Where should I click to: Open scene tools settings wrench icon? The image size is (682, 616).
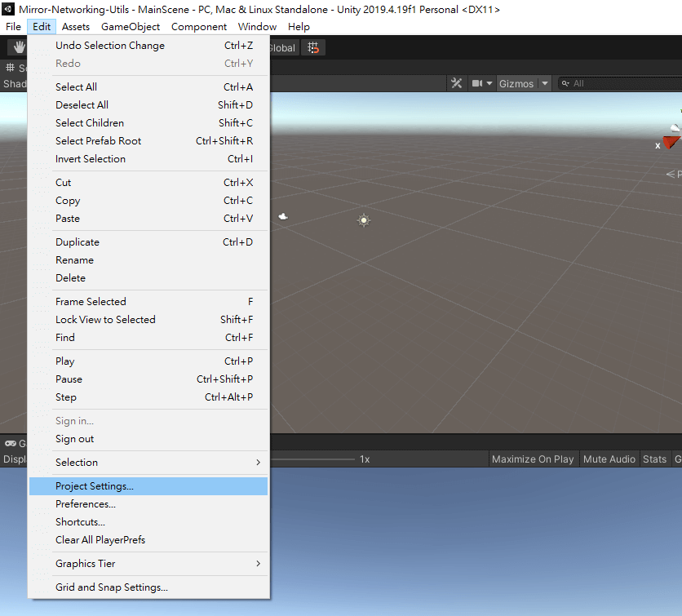coord(456,83)
